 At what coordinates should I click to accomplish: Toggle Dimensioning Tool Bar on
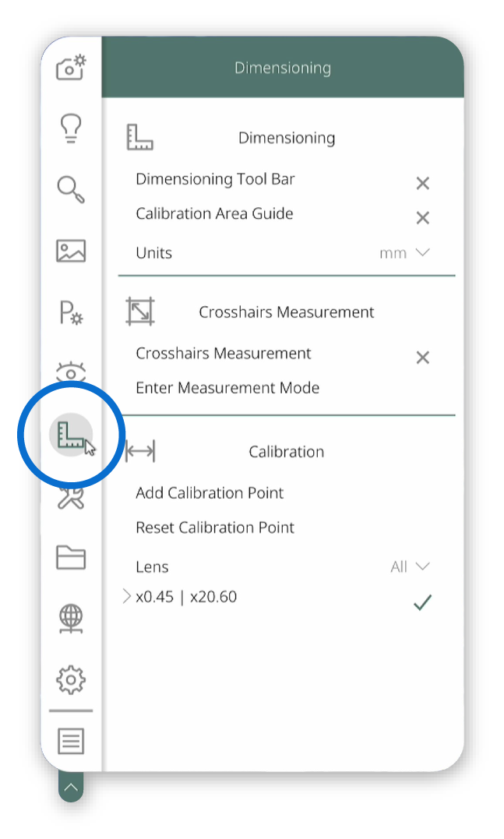[423, 184]
